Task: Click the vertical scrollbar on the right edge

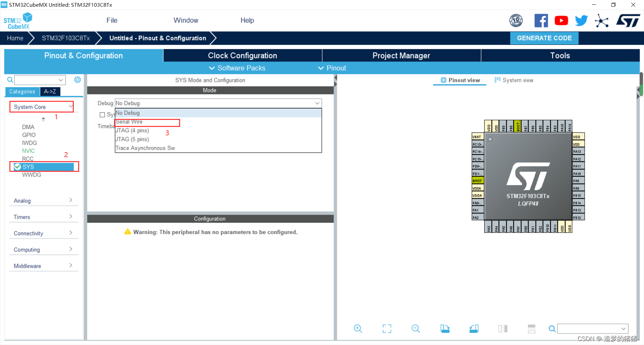Action: pos(641,84)
